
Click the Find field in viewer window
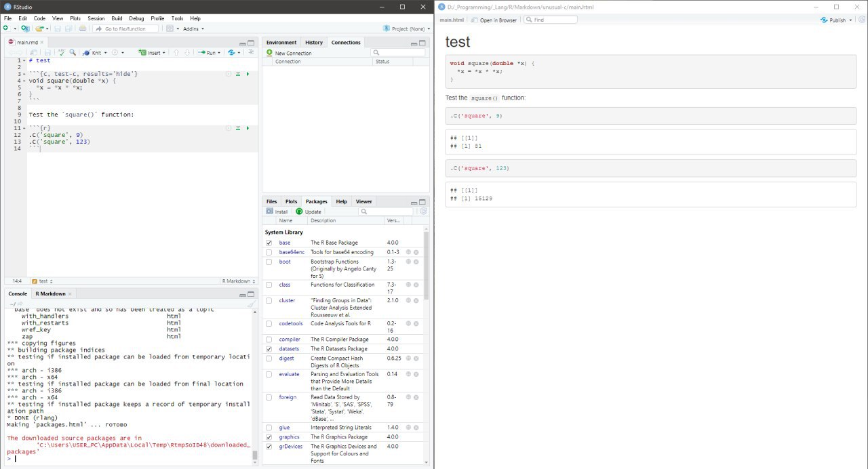pyautogui.click(x=550, y=20)
